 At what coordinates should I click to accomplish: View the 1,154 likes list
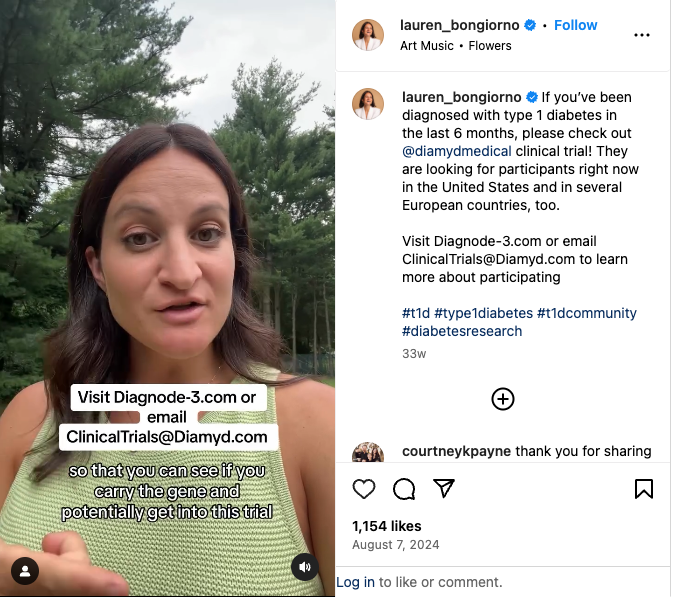point(387,526)
